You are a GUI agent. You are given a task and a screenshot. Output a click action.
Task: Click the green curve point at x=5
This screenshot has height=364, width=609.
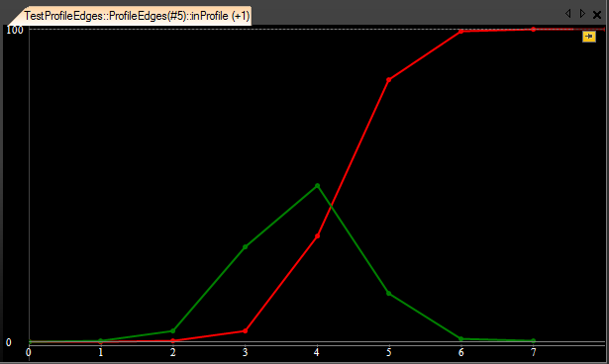(x=389, y=294)
